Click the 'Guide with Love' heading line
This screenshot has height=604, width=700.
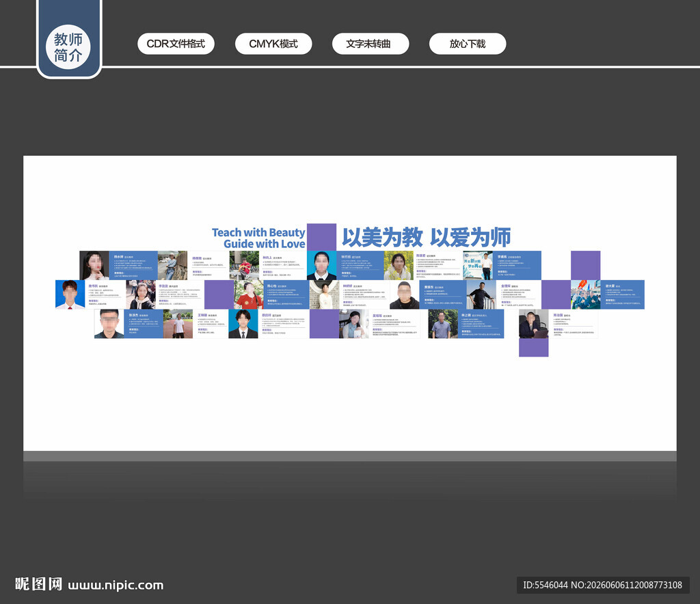coord(265,243)
